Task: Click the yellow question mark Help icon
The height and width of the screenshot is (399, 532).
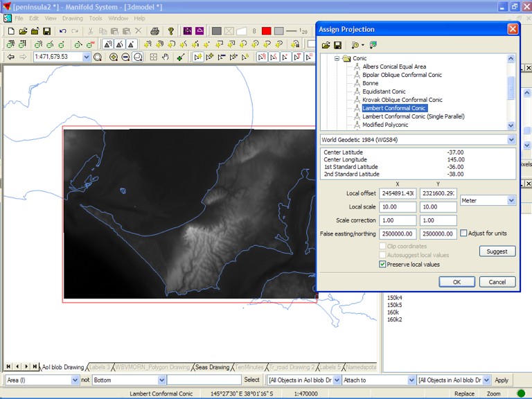Action: pyautogui.click(x=171, y=31)
